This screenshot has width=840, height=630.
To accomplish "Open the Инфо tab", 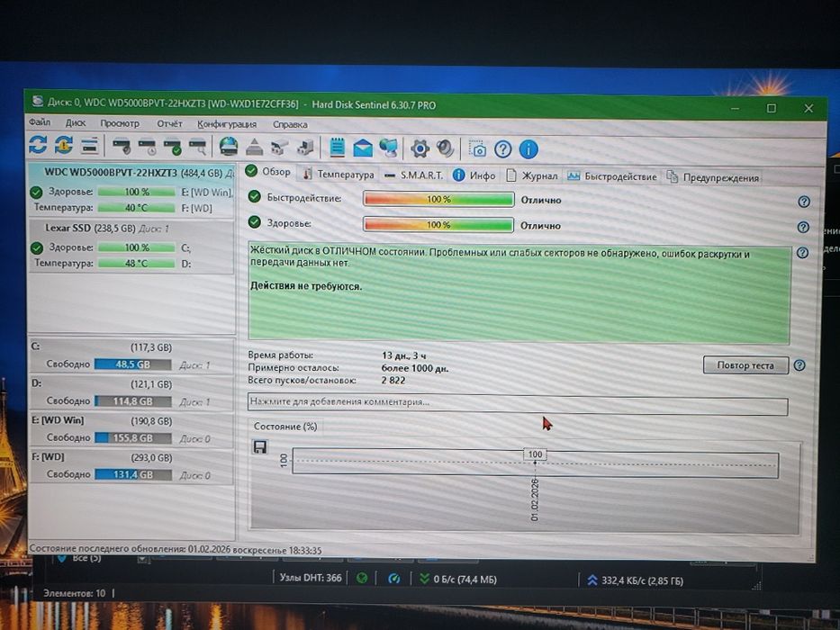I will [x=474, y=175].
